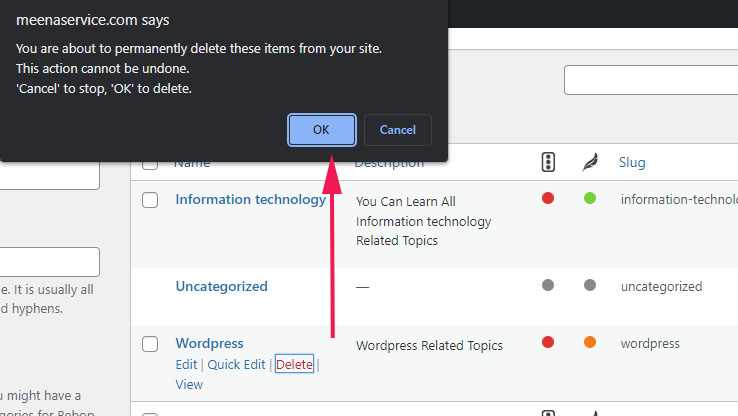738x416 pixels.
Task: Cancel the delete confirmation dialog
Action: pos(398,130)
